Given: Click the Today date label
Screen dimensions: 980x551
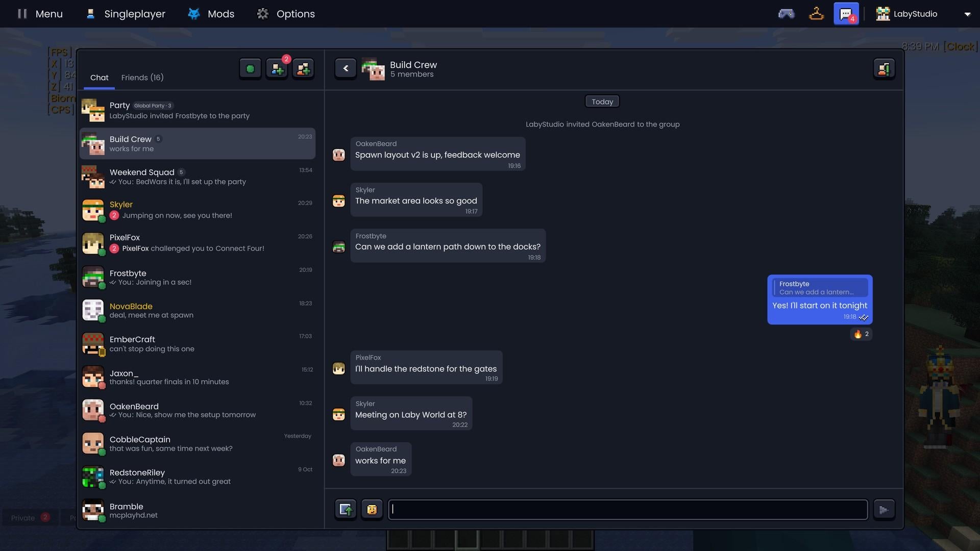Looking at the screenshot, I should pos(602,102).
